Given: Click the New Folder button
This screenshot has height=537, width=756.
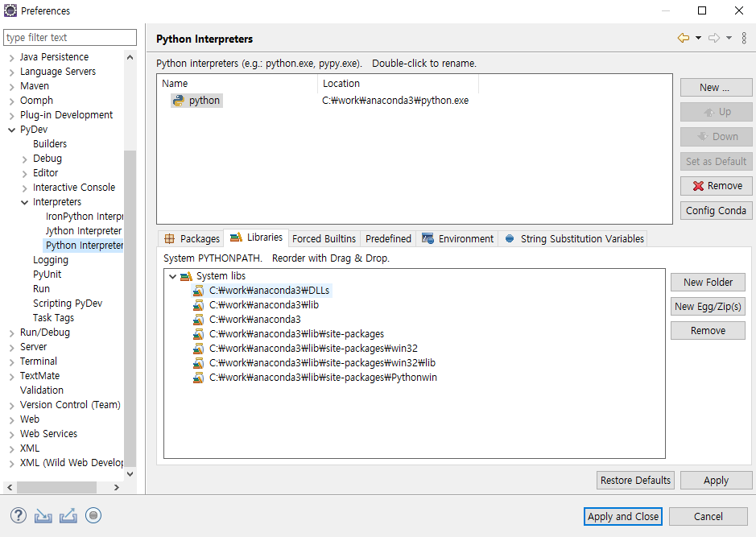Looking at the screenshot, I should [708, 282].
